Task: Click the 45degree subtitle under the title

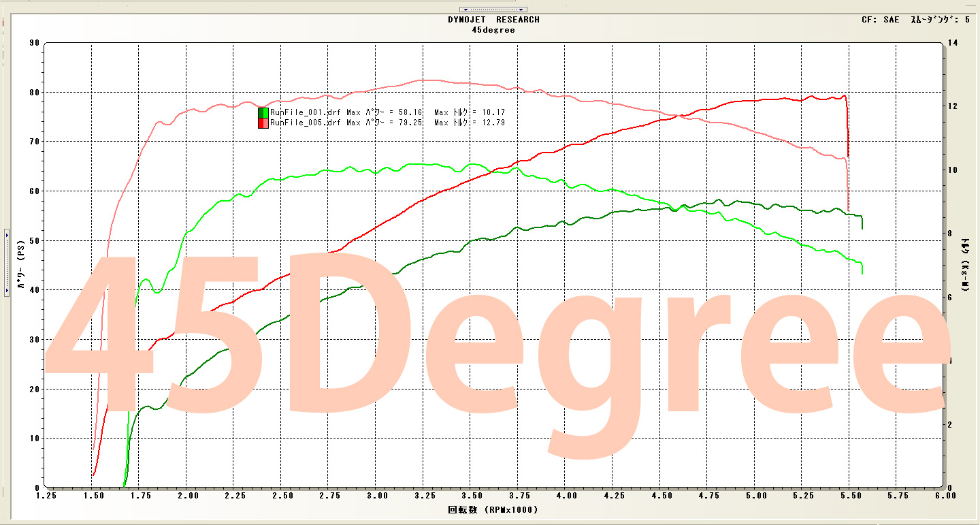Action: [x=493, y=30]
